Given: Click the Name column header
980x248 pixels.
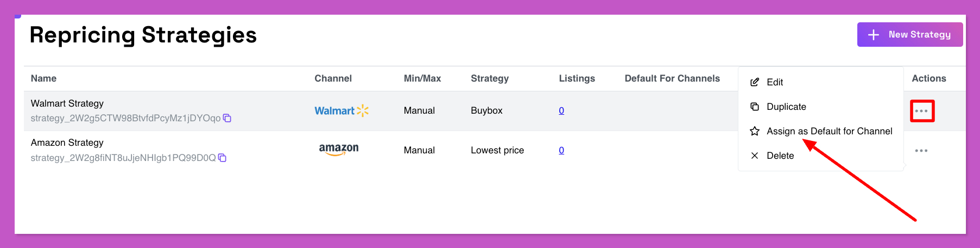Looking at the screenshot, I should [43, 78].
